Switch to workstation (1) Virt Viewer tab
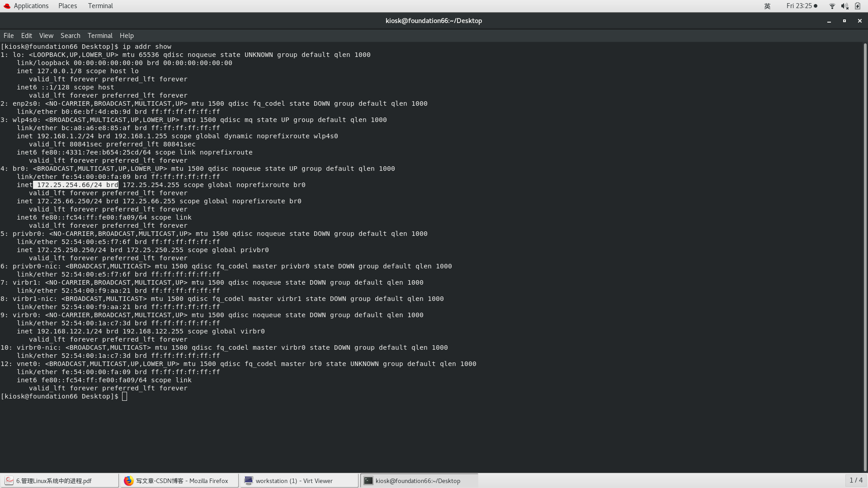The image size is (868, 488). click(299, 481)
